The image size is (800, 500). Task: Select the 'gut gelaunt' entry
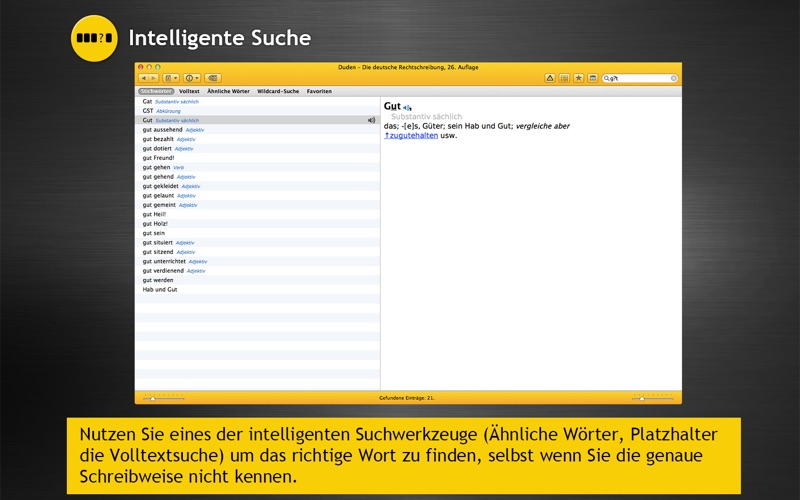(x=258, y=195)
